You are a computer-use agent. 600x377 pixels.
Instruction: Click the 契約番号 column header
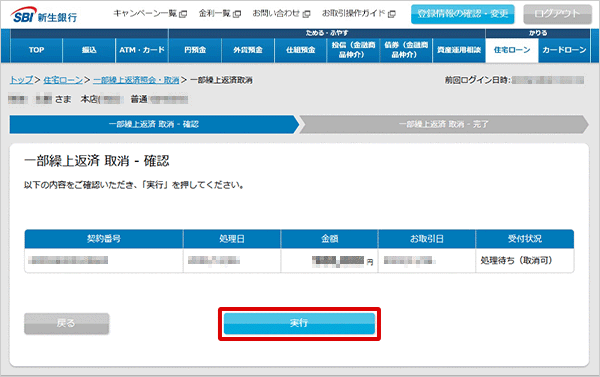104,239
